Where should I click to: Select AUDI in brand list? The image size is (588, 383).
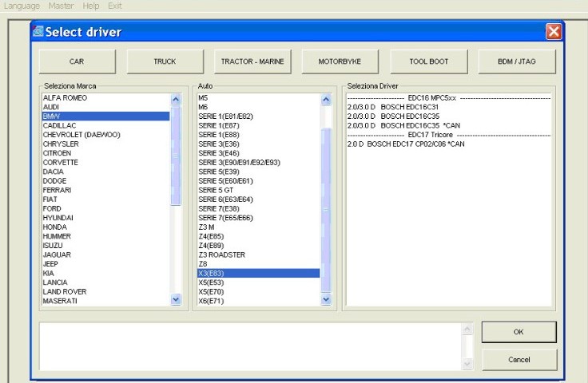[x=105, y=107]
